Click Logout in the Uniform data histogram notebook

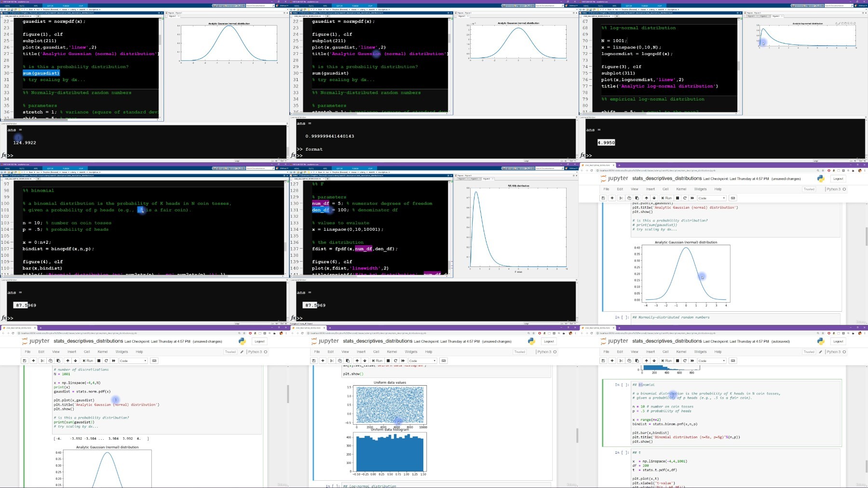549,341
